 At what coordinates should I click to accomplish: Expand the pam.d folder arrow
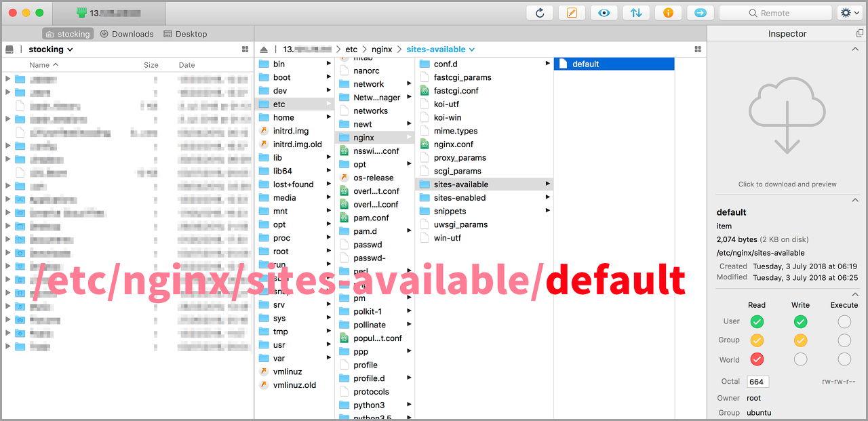[409, 231]
